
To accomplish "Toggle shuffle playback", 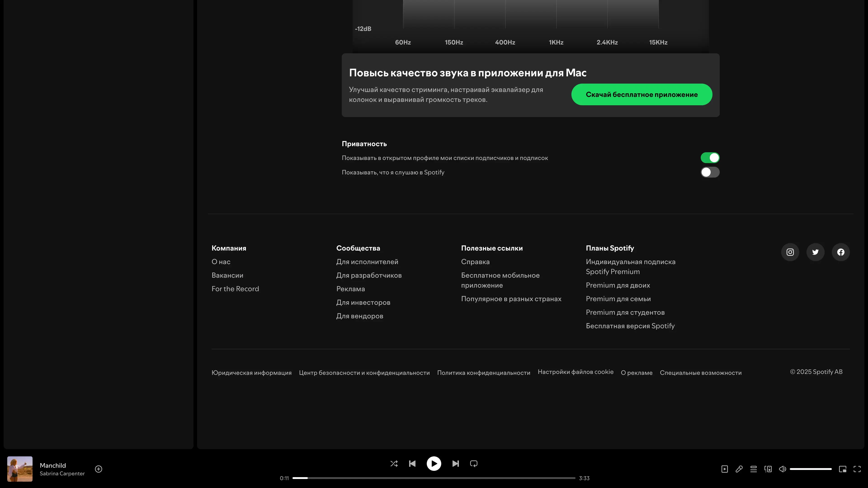I will pyautogui.click(x=394, y=463).
